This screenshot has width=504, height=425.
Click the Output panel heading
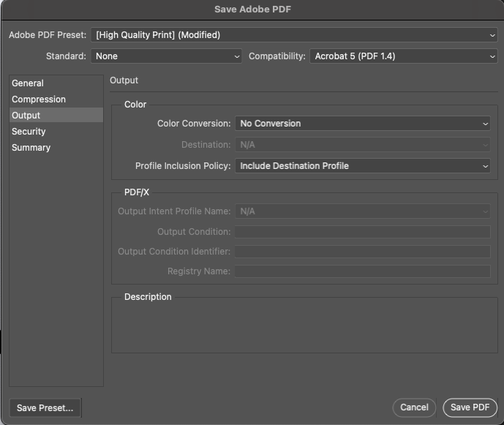point(124,80)
